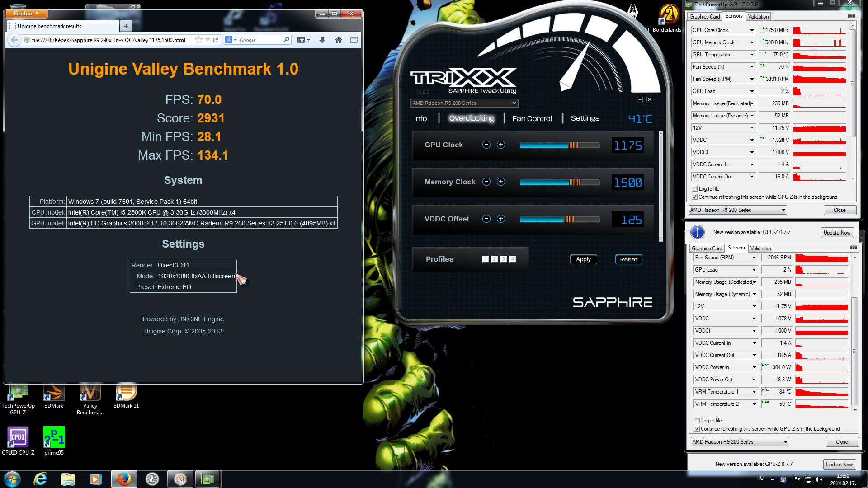The height and width of the screenshot is (488, 868).
Task: Decrease GPU Clock with minus button
Action: tap(486, 145)
